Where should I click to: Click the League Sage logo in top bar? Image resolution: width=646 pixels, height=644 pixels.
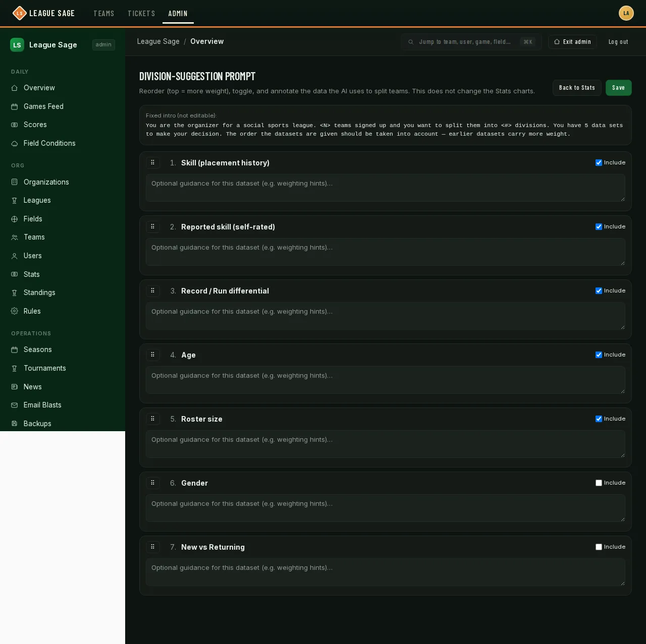click(43, 13)
